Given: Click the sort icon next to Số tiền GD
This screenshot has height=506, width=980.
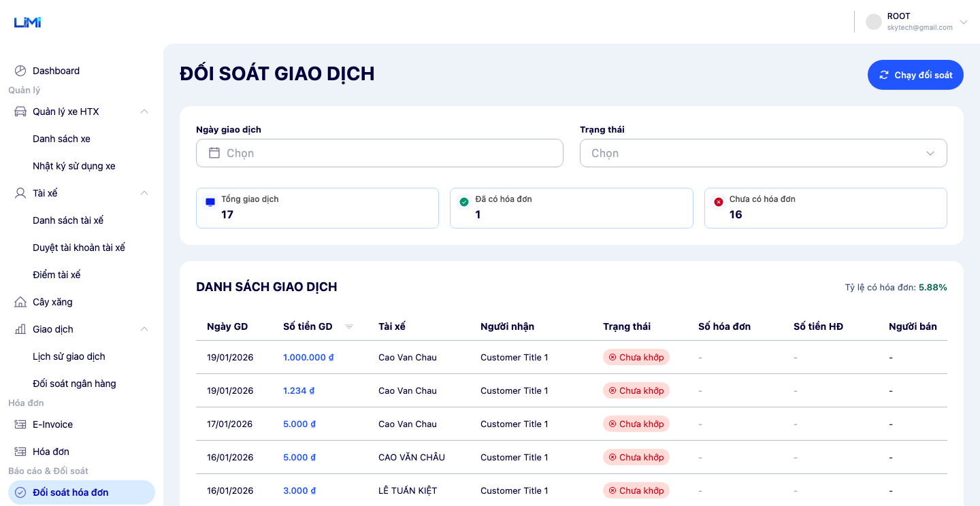Looking at the screenshot, I should click(349, 326).
